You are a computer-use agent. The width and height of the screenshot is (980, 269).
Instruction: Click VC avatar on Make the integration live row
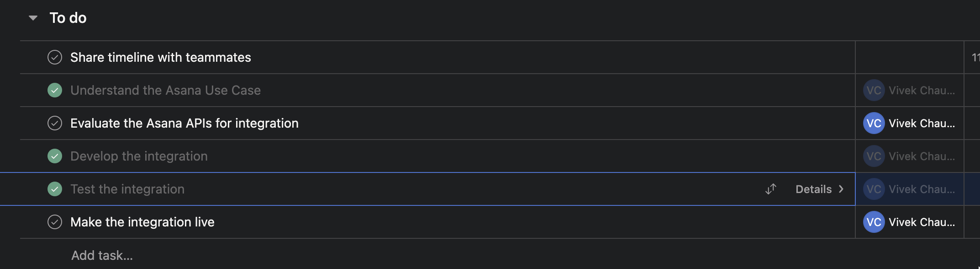point(874,222)
